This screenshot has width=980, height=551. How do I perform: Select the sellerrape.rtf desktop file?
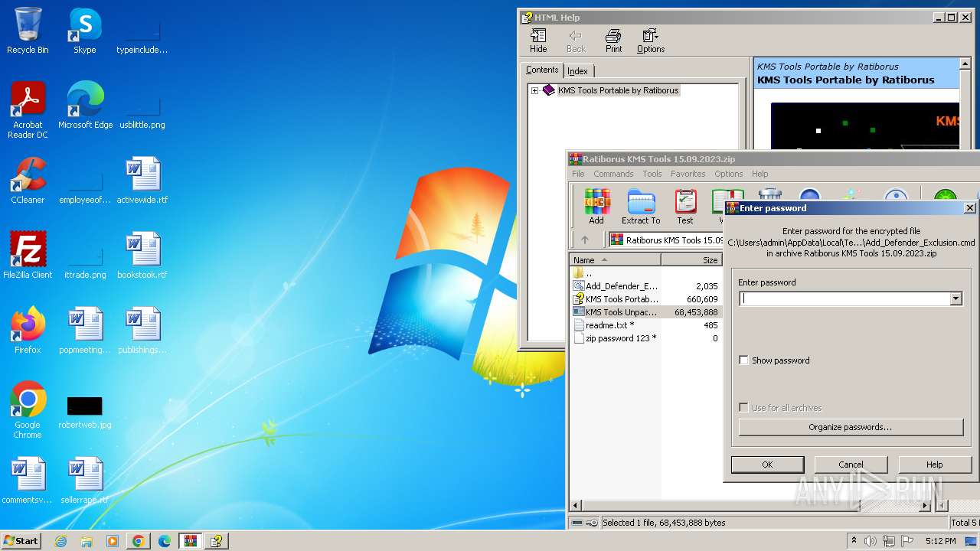pyautogui.click(x=85, y=481)
